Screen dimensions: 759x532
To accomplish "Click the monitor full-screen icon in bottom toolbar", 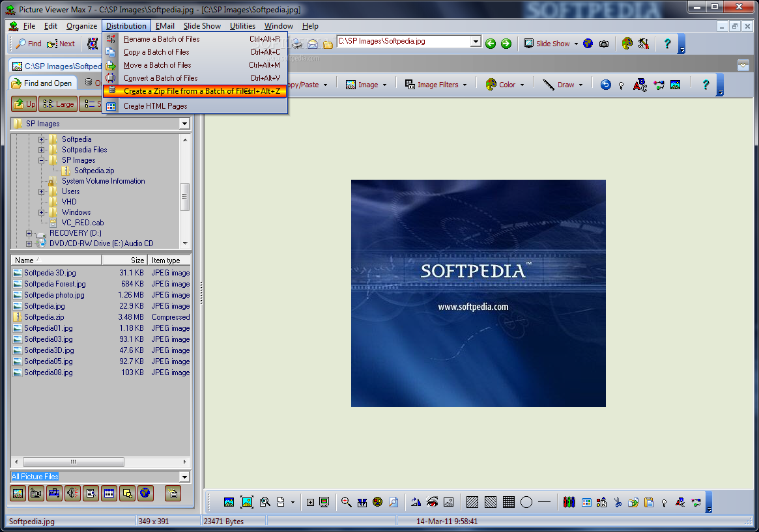I will click(x=324, y=502).
